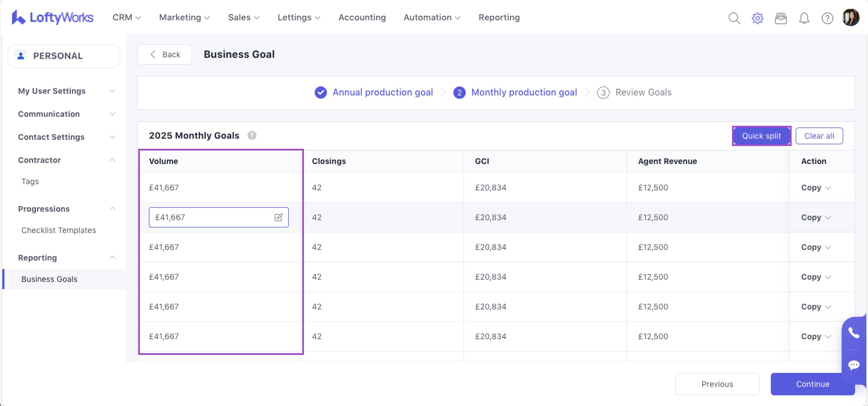Click the Clear all button
The height and width of the screenshot is (406, 868).
(x=819, y=136)
